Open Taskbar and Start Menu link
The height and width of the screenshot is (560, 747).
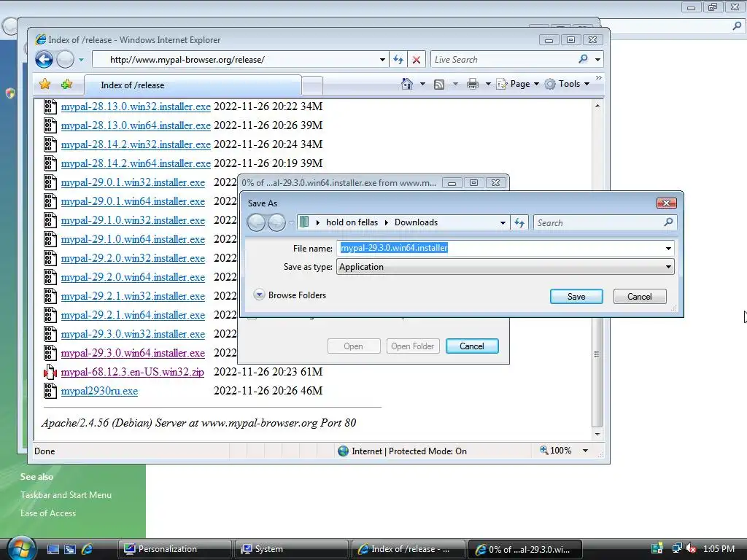(66, 495)
